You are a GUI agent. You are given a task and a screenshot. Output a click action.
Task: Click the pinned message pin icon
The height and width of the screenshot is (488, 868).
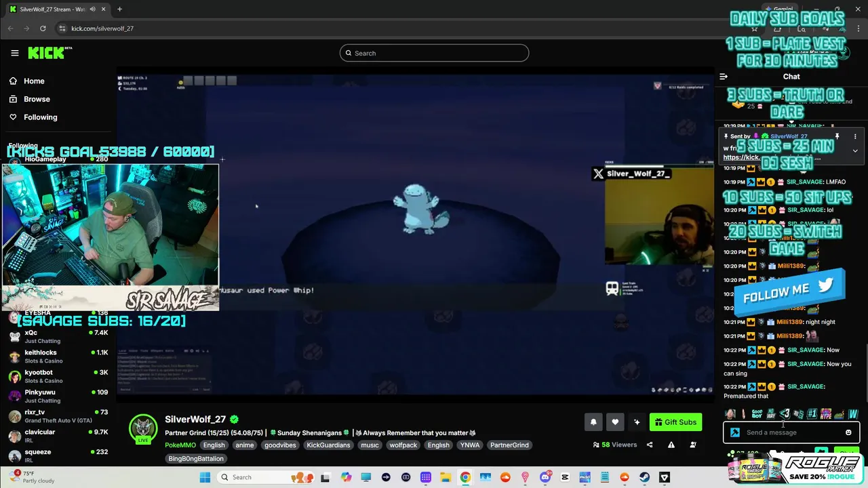[x=837, y=136]
